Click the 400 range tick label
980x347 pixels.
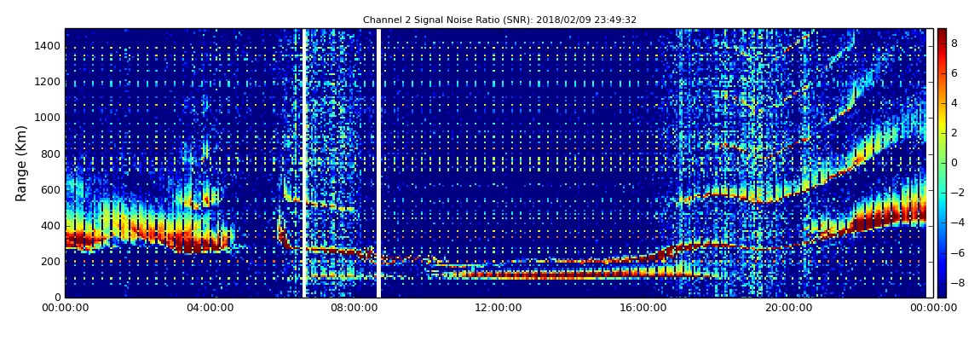(x=51, y=226)
